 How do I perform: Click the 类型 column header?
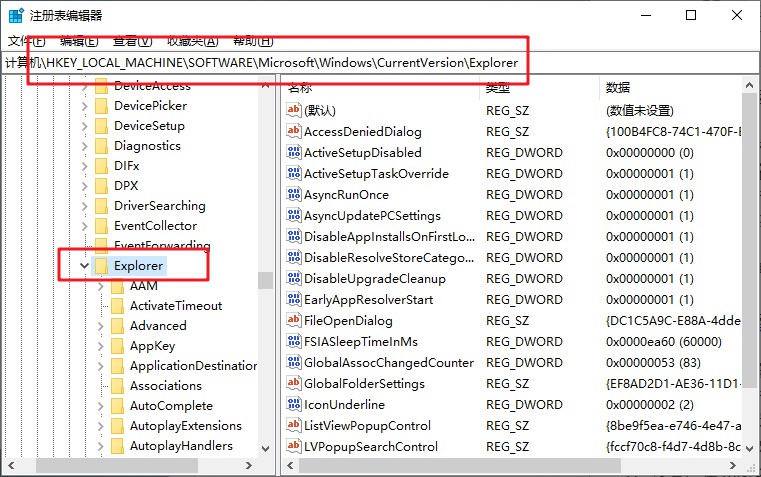tap(498, 88)
